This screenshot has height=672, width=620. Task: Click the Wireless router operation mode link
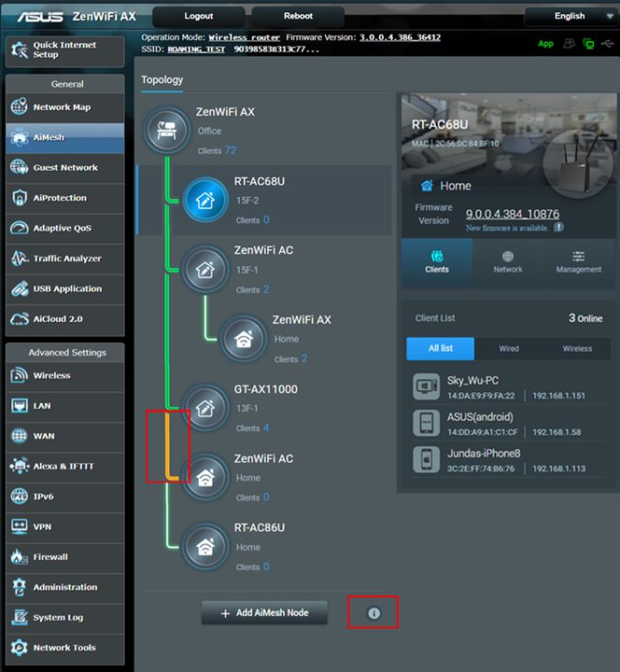244,37
